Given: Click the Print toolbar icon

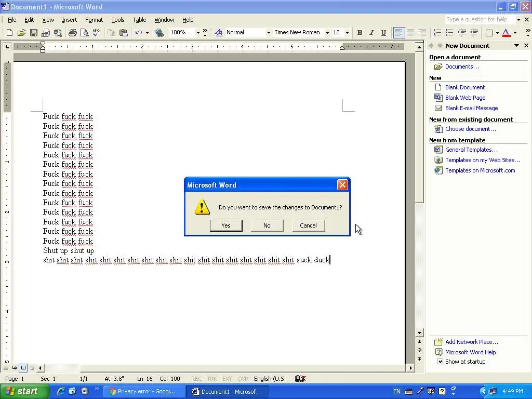Looking at the screenshot, I should [73, 33].
